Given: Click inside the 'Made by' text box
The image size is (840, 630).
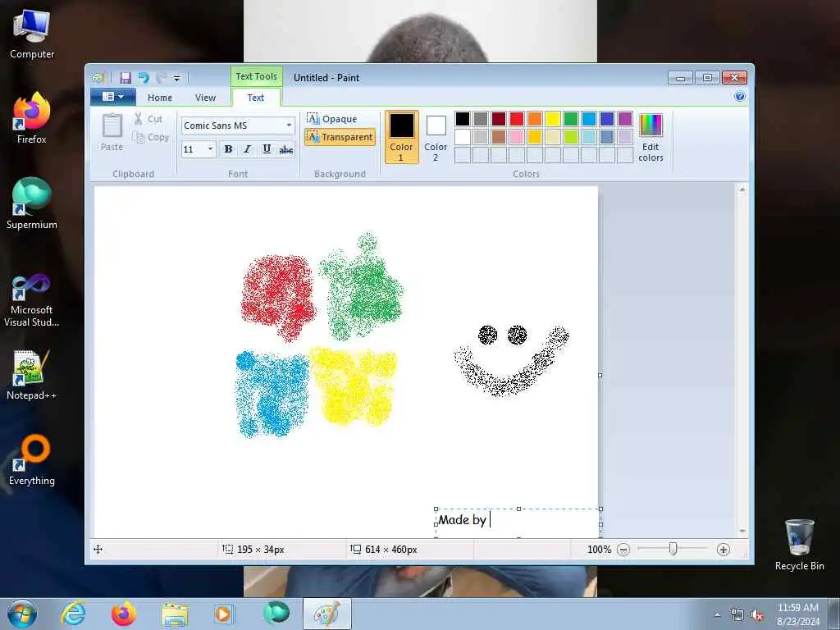Looking at the screenshot, I should coord(518,522).
